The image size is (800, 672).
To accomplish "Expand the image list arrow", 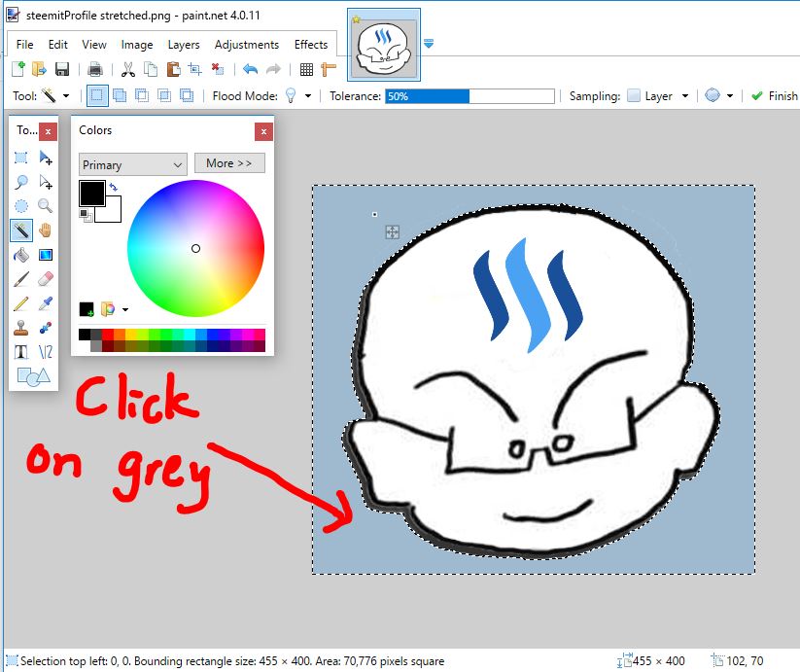I will [x=429, y=44].
